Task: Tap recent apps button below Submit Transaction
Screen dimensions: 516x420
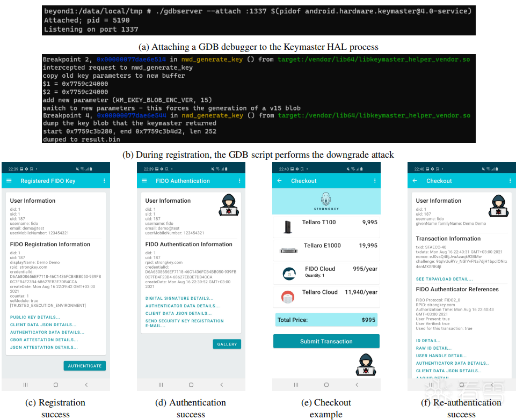Action: click(x=296, y=385)
